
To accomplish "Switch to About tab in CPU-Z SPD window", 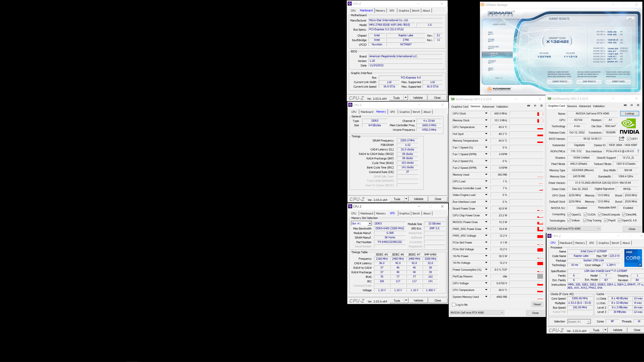I will coord(427,213).
